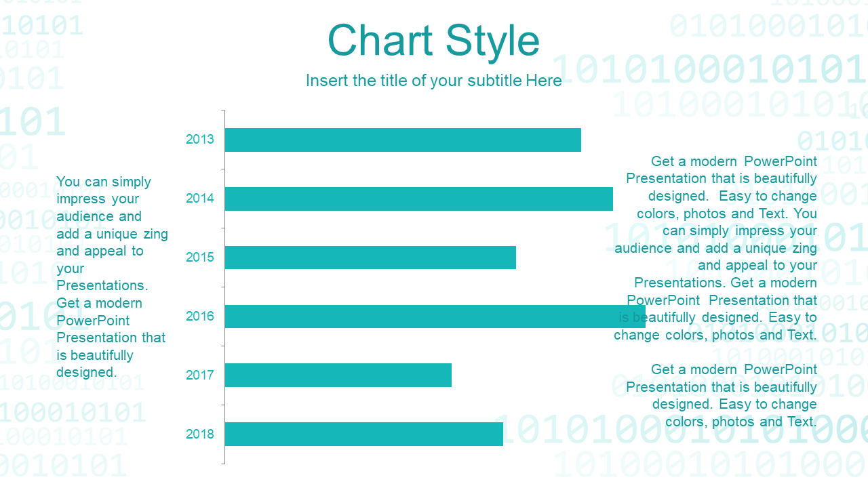Click the 2016 axis label

click(x=200, y=317)
